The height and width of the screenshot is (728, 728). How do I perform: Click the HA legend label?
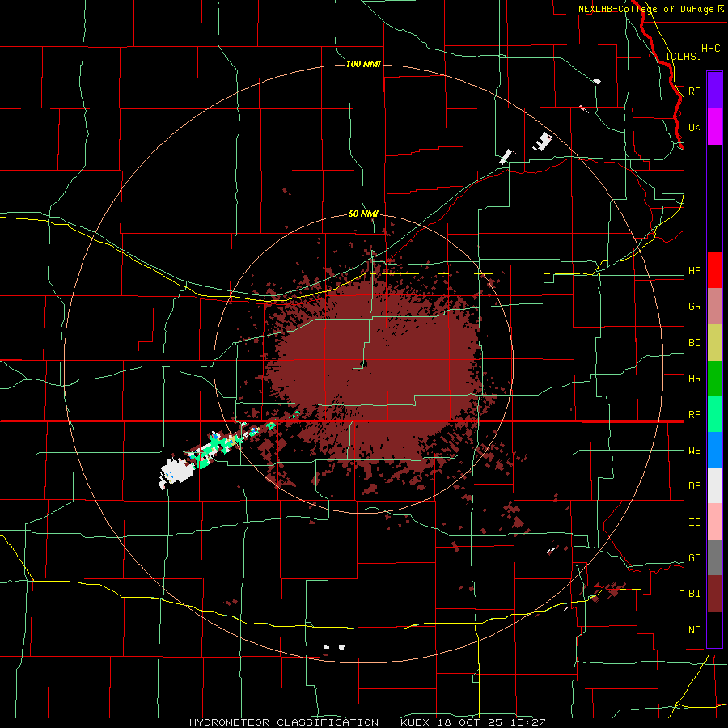point(694,270)
